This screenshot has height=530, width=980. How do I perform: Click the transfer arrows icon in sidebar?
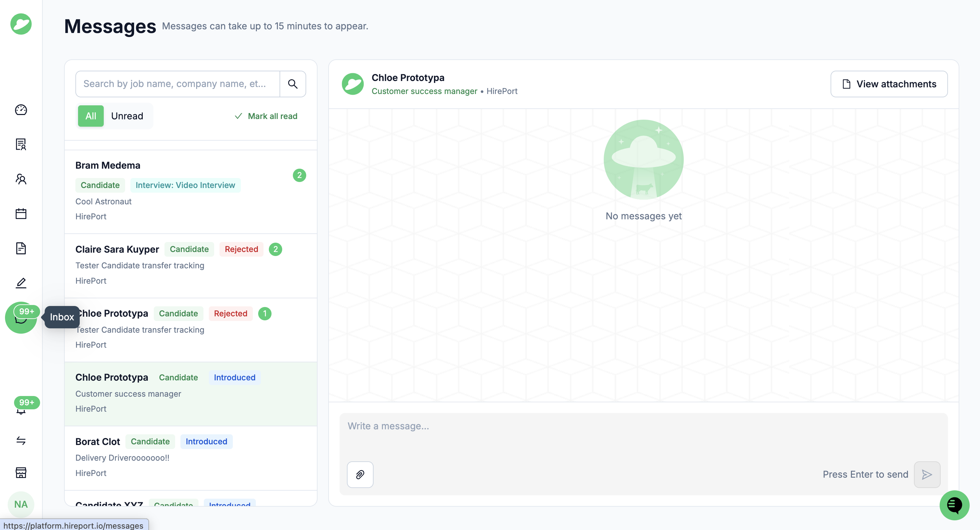point(21,441)
